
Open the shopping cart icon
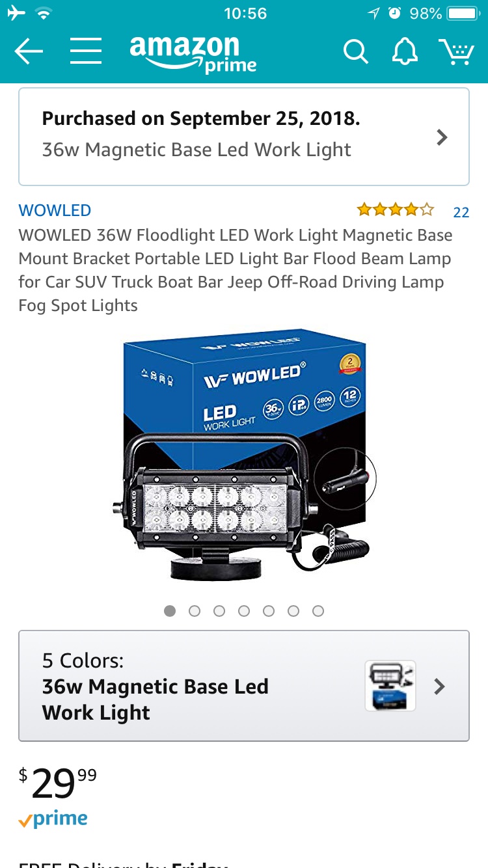point(456,51)
